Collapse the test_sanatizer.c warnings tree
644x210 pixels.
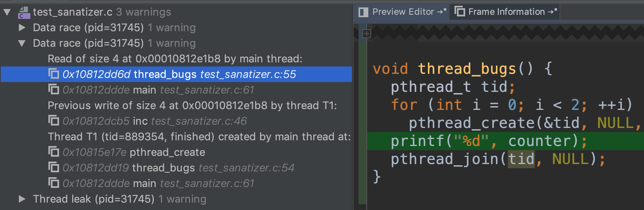pos(7,12)
